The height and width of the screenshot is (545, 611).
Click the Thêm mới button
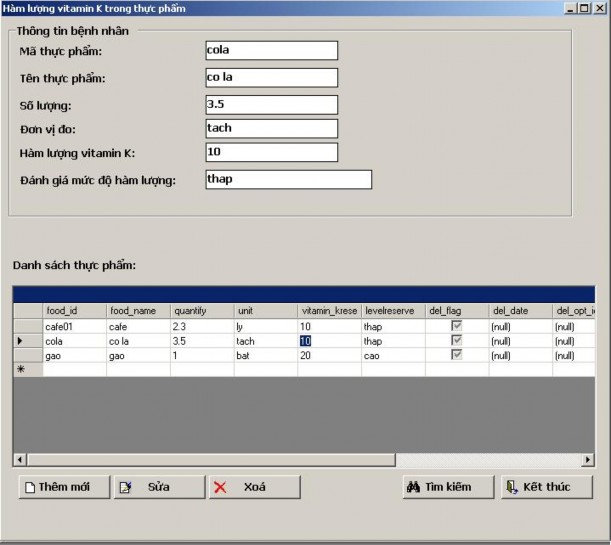click(x=64, y=487)
